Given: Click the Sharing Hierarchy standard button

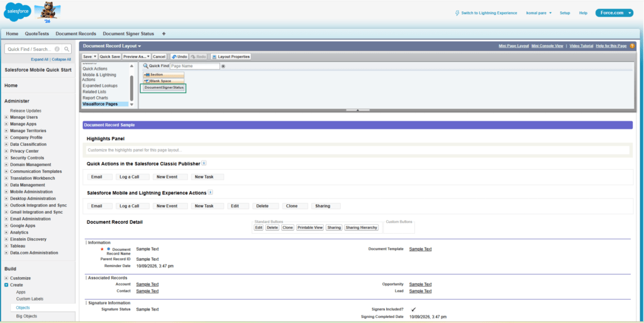Looking at the screenshot, I should pos(362,227).
